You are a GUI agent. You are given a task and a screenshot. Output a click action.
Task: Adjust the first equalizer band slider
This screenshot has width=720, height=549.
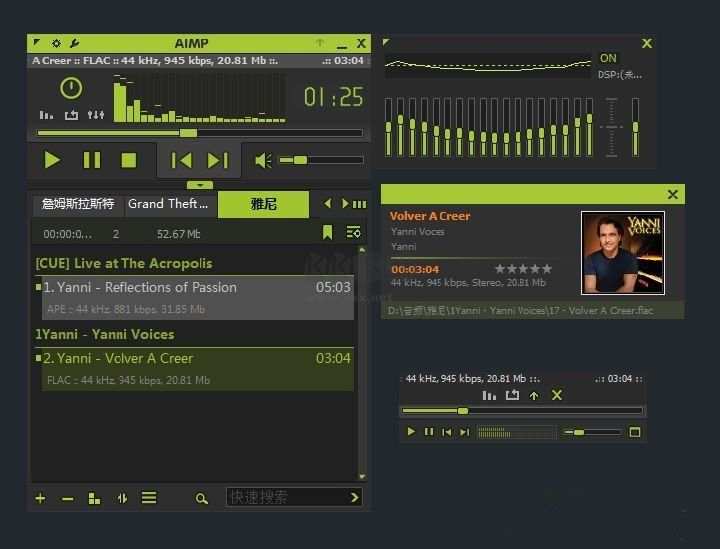click(388, 127)
